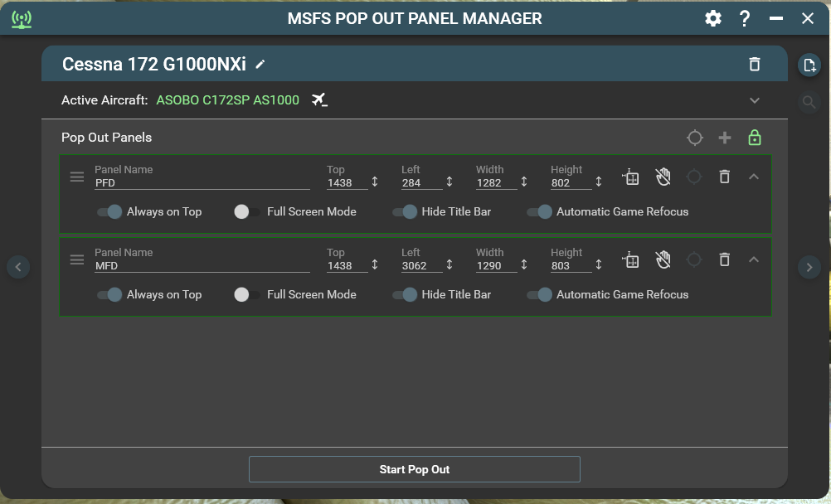The height and width of the screenshot is (504, 831).
Task: Click the add panel plus icon
Action: pos(724,138)
